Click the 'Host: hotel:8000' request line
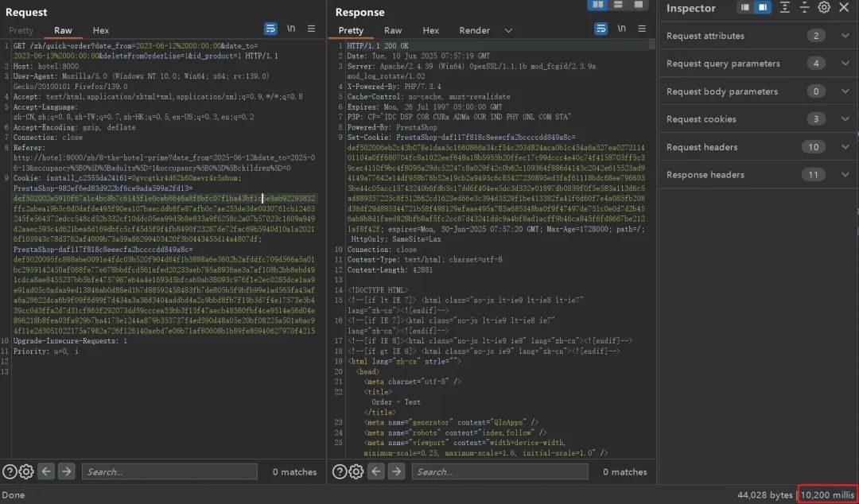 click(x=46, y=66)
